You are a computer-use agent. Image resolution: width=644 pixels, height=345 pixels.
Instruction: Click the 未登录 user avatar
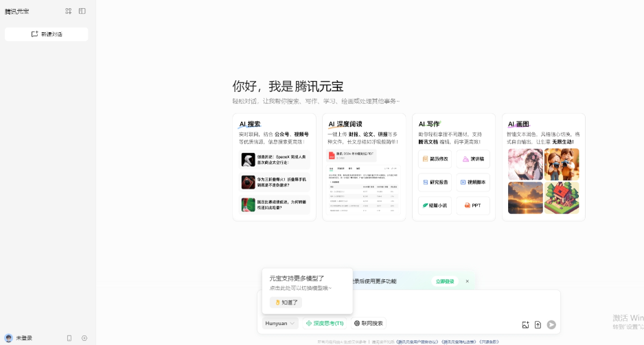[9, 338]
